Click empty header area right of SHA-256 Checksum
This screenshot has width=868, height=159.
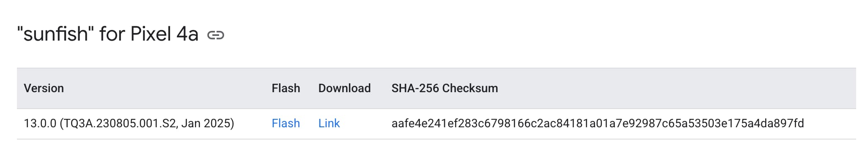pos(677,88)
